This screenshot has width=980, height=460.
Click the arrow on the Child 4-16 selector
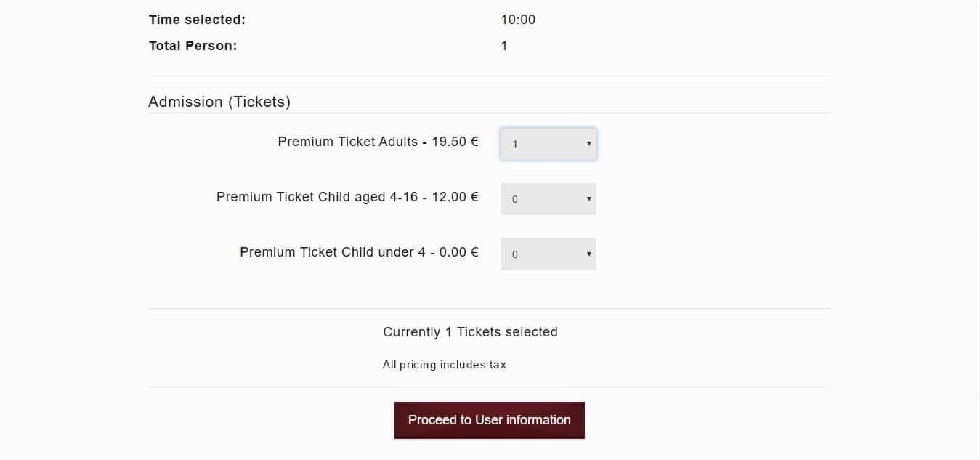pyautogui.click(x=588, y=199)
